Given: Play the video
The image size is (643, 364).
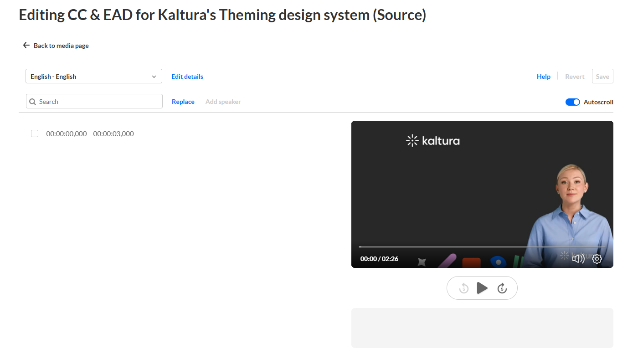Looking at the screenshot, I should click(482, 288).
